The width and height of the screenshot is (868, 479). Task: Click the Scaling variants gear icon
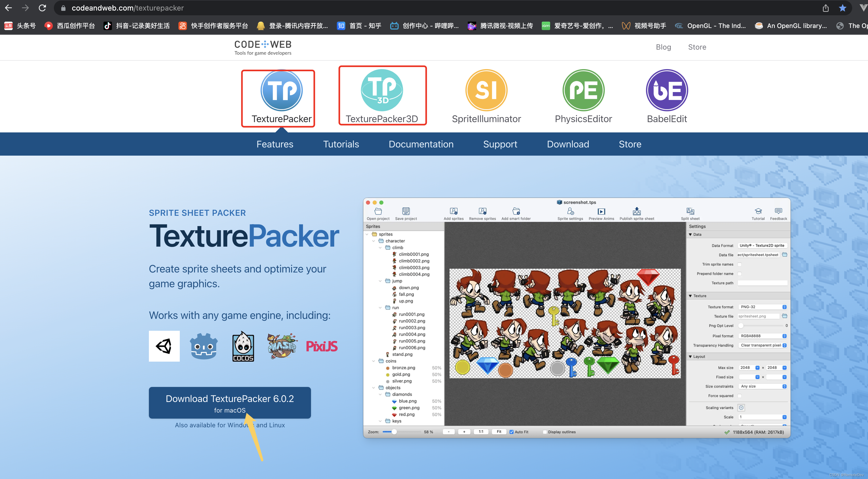point(741,408)
